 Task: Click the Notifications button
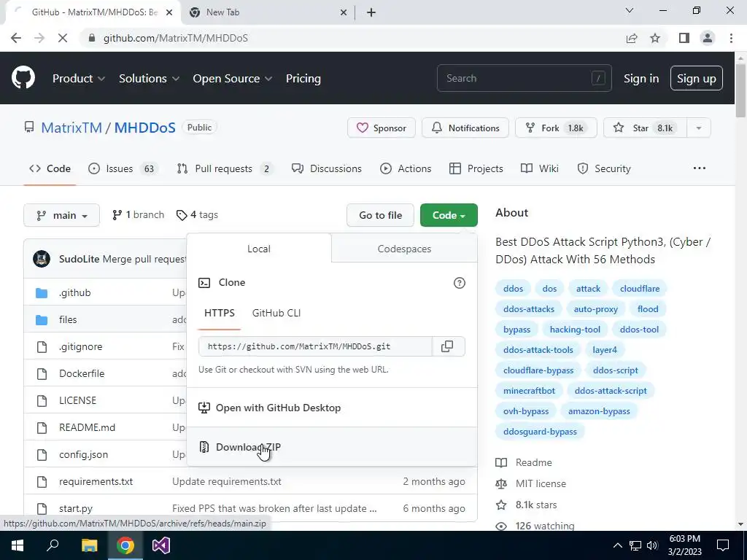tap(465, 128)
